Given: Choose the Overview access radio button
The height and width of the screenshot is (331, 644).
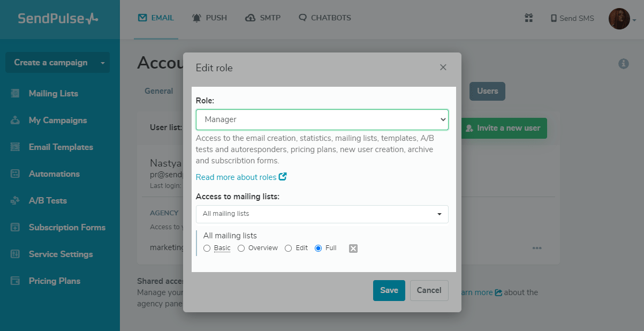Looking at the screenshot, I should [x=241, y=248].
